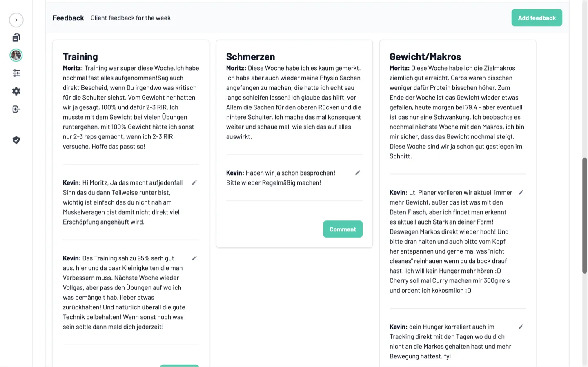
Task: Edit Kevin's 'Hi Moritz' training comment
Action: (194, 183)
